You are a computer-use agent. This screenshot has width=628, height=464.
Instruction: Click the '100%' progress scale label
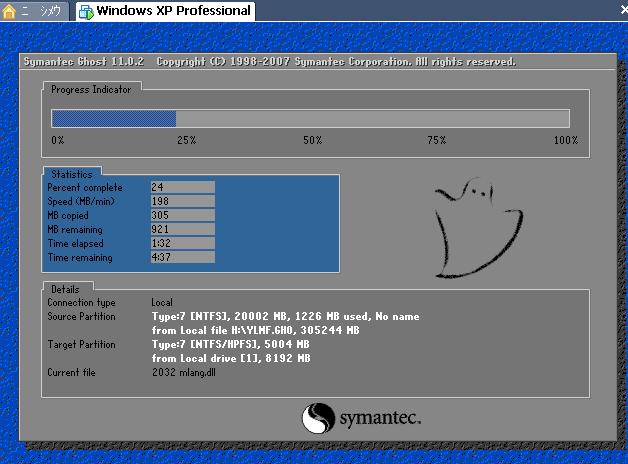[566, 141]
